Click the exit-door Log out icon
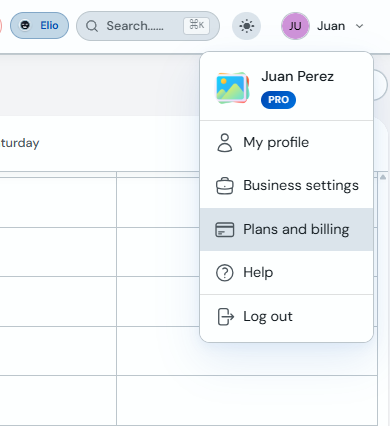390x426 pixels. pos(225,317)
